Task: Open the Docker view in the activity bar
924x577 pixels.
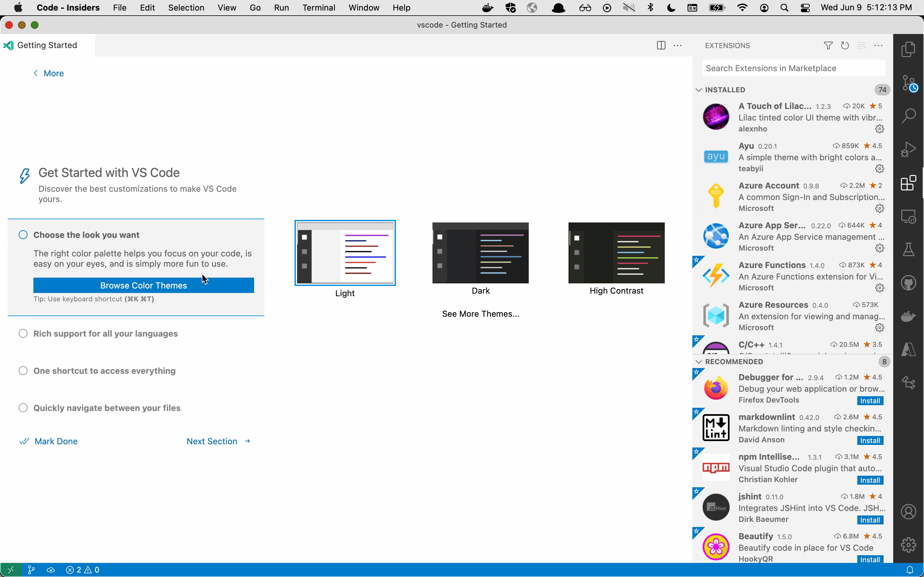Action: pos(908,316)
